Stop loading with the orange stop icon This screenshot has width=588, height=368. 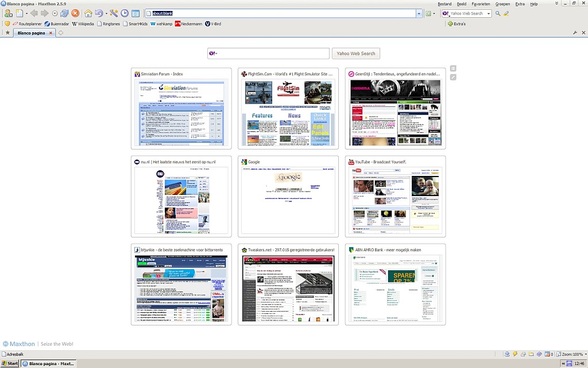(75, 13)
